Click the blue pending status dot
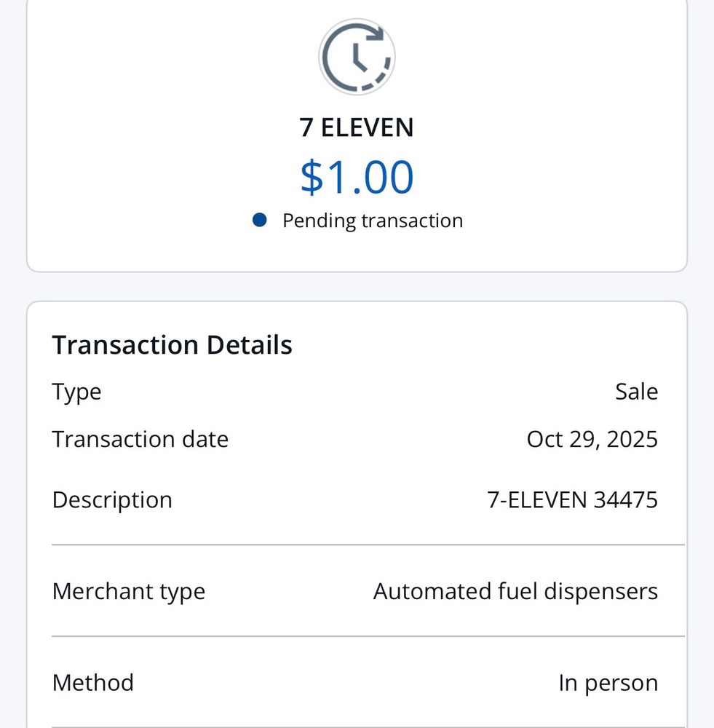Screen dimensions: 714x728 point(259,220)
